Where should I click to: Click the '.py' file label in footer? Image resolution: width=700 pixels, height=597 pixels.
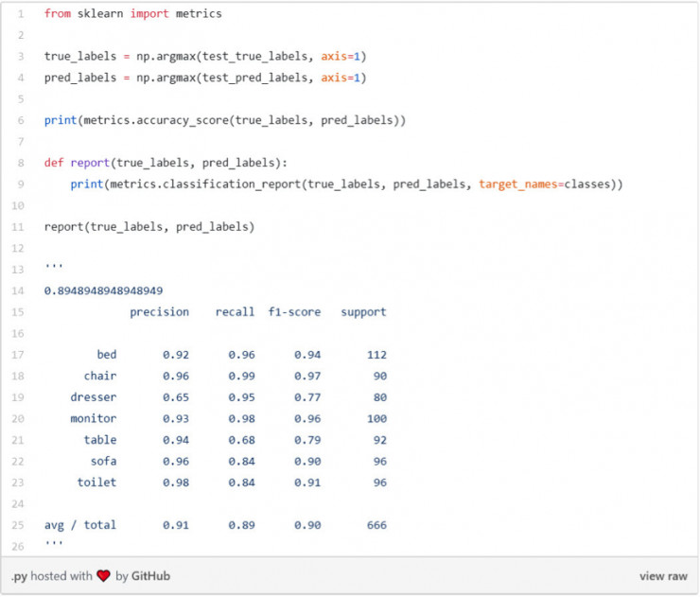click(20, 576)
